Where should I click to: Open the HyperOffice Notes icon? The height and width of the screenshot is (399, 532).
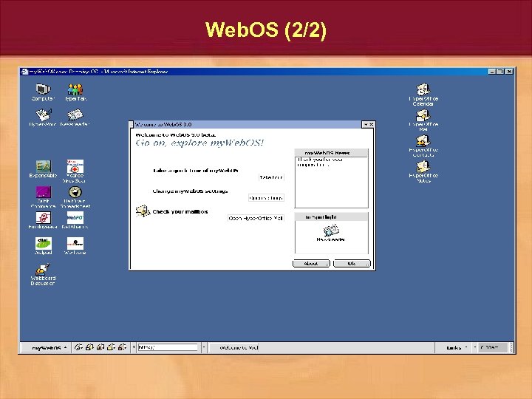pyautogui.click(x=423, y=171)
